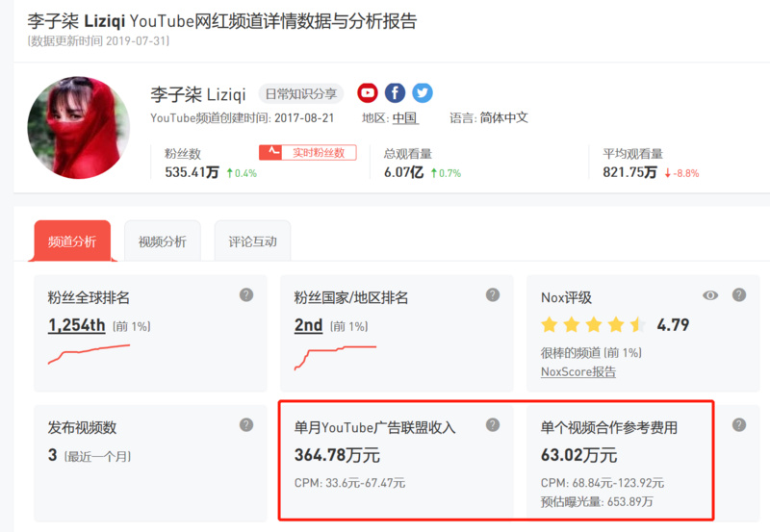The width and height of the screenshot is (770, 532).
Task: Click the 2nd country ranking value
Action: pyautogui.click(x=308, y=325)
